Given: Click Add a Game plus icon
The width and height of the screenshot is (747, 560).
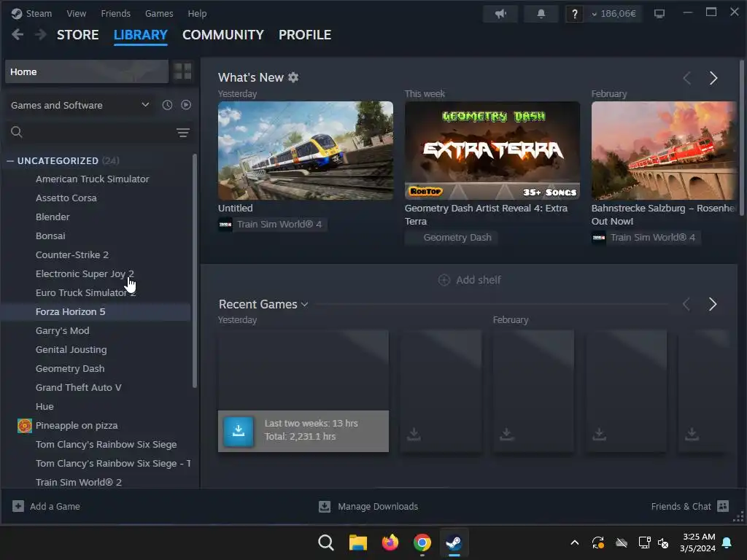Looking at the screenshot, I should [18, 506].
